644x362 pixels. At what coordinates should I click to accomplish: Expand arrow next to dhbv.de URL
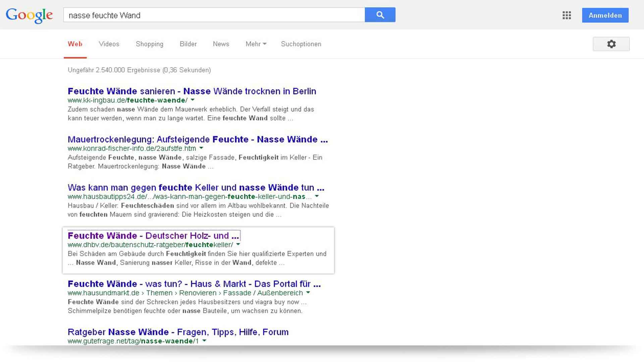[x=238, y=244]
